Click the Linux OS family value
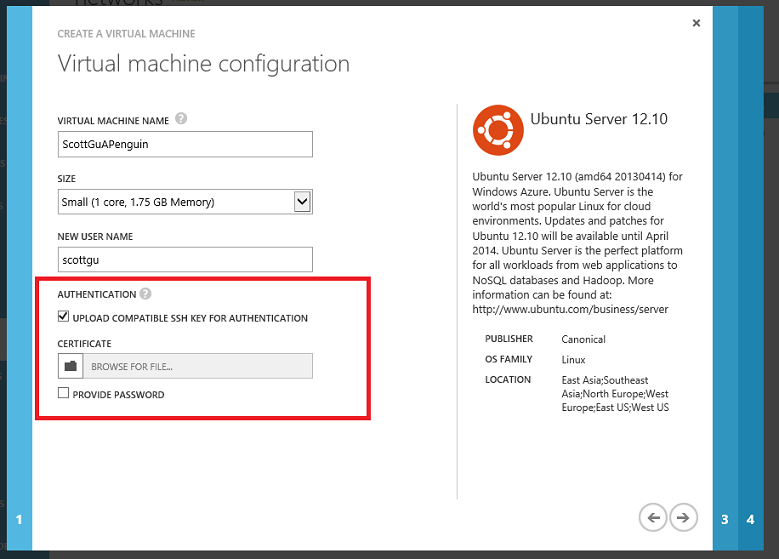Viewport: 779px width, 559px height. coord(573,360)
